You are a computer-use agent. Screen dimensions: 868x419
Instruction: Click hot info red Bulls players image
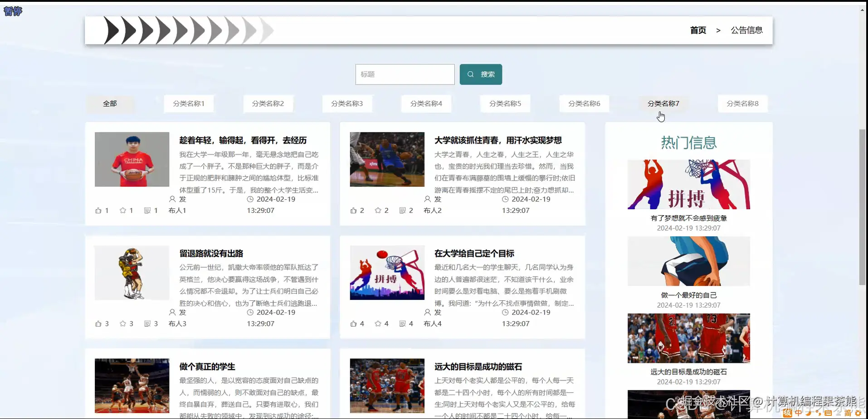point(689,338)
